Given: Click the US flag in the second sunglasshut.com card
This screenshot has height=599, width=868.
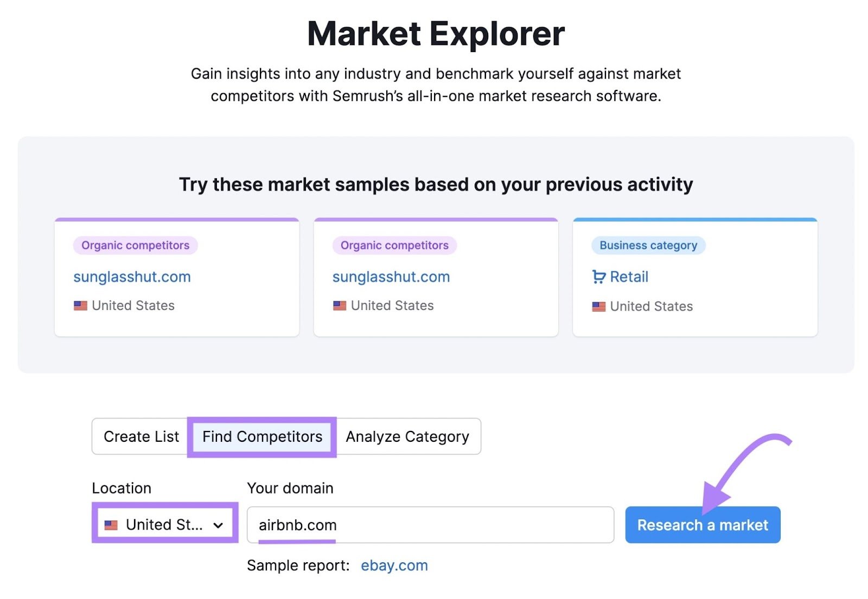Looking at the screenshot, I should click(x=340, y=306).
